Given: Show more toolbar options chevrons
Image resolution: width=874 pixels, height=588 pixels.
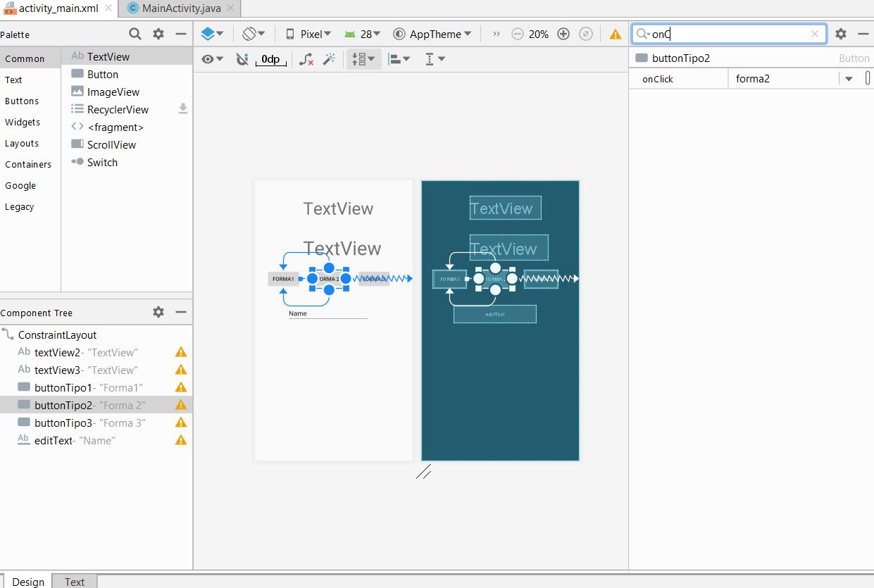Looking at the screenshot, I should tap(497, 34).
